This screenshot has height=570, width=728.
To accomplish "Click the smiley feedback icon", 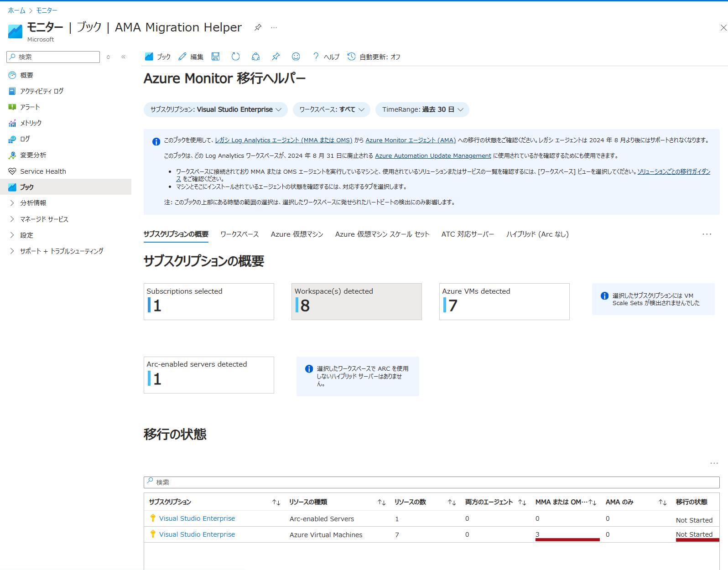I will tap(296, 57).
